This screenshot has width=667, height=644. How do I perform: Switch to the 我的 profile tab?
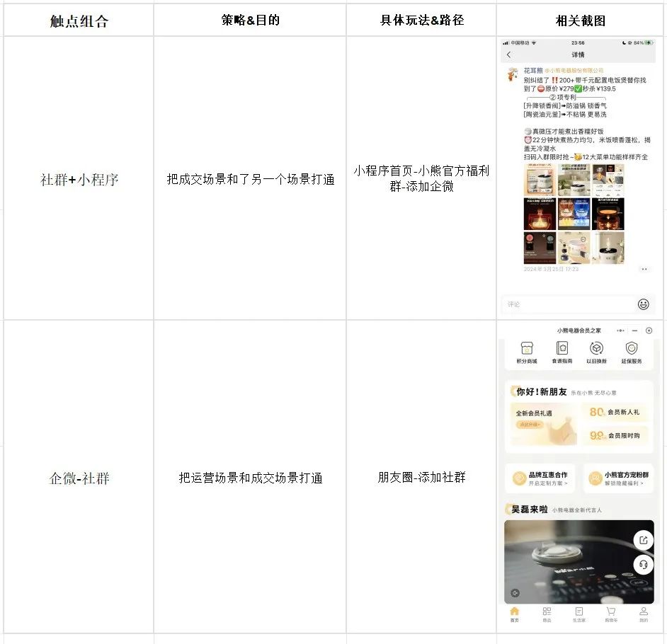click(644, 612)
